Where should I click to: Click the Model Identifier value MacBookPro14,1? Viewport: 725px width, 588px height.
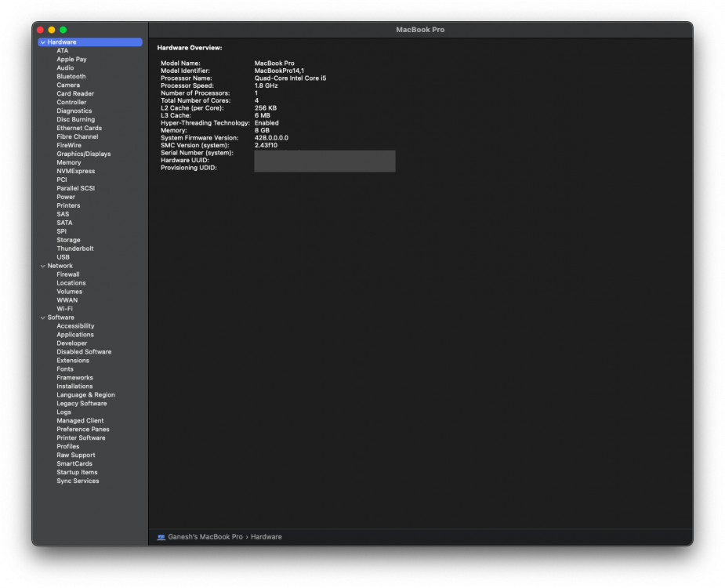(x=279, y=71)
